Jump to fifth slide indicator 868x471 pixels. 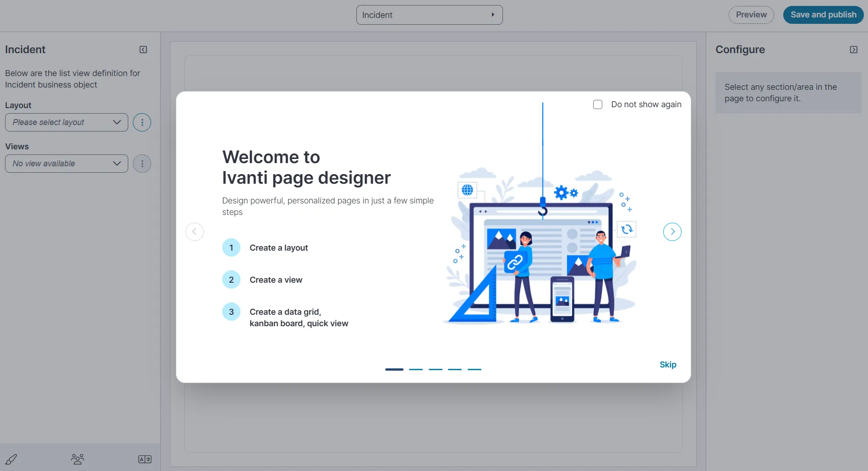pyautogui.click(x=474, y=369)
